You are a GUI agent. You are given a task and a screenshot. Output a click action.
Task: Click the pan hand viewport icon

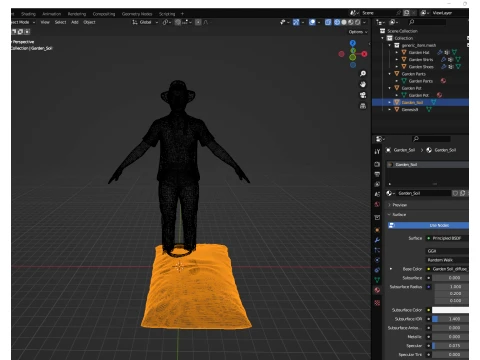pos(363,84)
